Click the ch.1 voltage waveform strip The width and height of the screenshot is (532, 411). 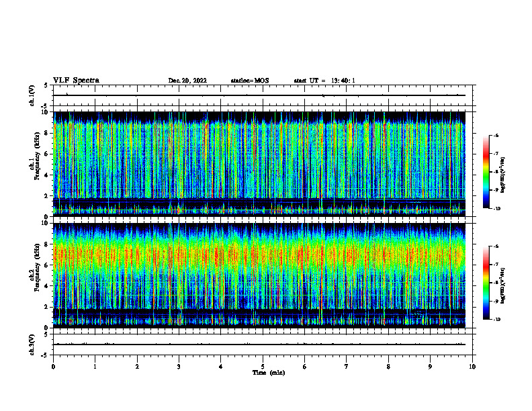(x=263, y=95)
